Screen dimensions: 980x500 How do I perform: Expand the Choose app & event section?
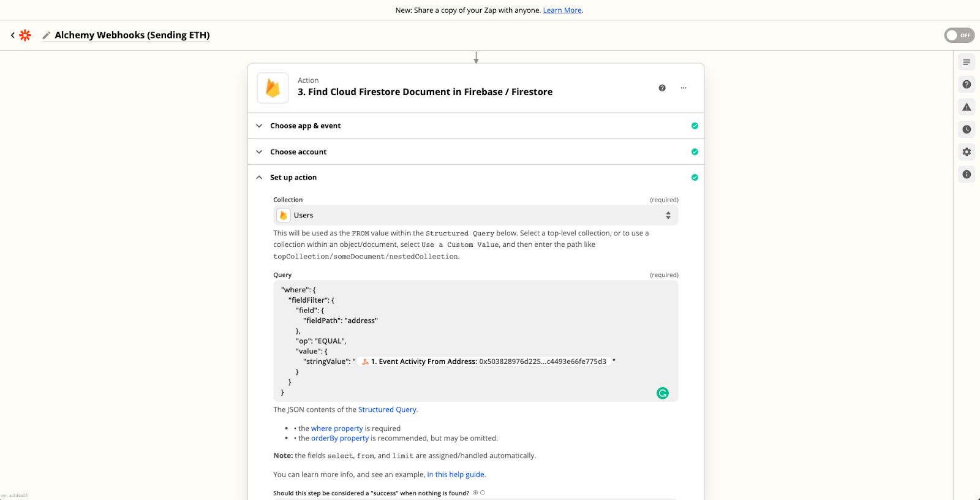(x=305, y=126)
